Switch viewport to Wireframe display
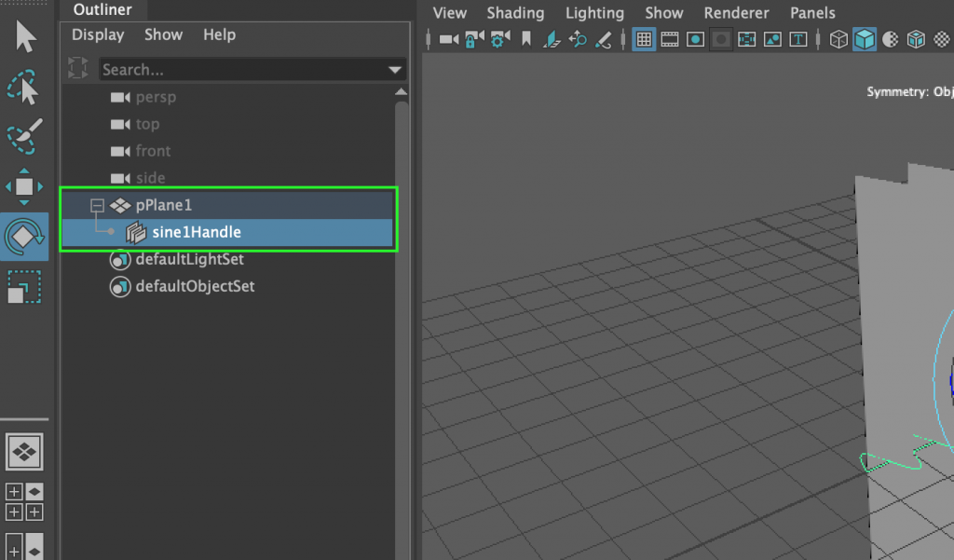Image resolution: width=954 pixels, height=560 pixels. click(x=838, y=39)
